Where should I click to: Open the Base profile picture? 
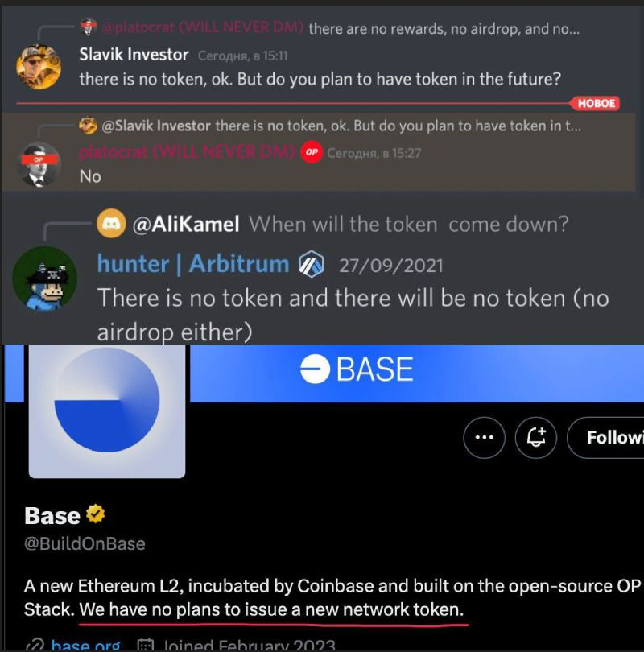click(107, 411)
